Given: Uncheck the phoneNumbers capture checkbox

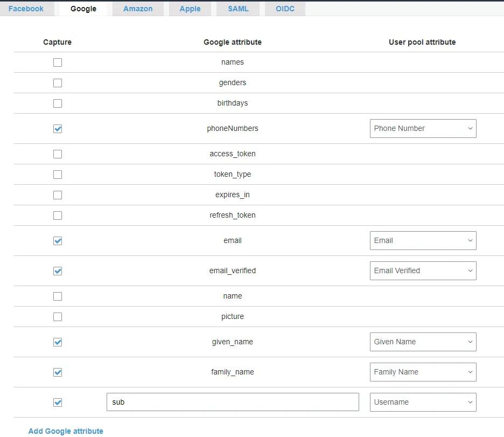Looking at the screenshot, I should (x=58, y=129).
